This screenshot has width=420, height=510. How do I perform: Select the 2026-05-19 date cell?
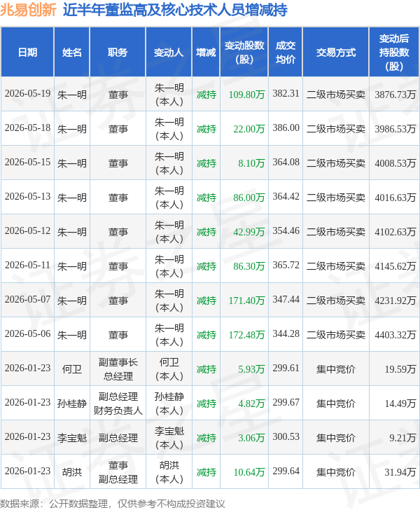(x=27, y=94)
